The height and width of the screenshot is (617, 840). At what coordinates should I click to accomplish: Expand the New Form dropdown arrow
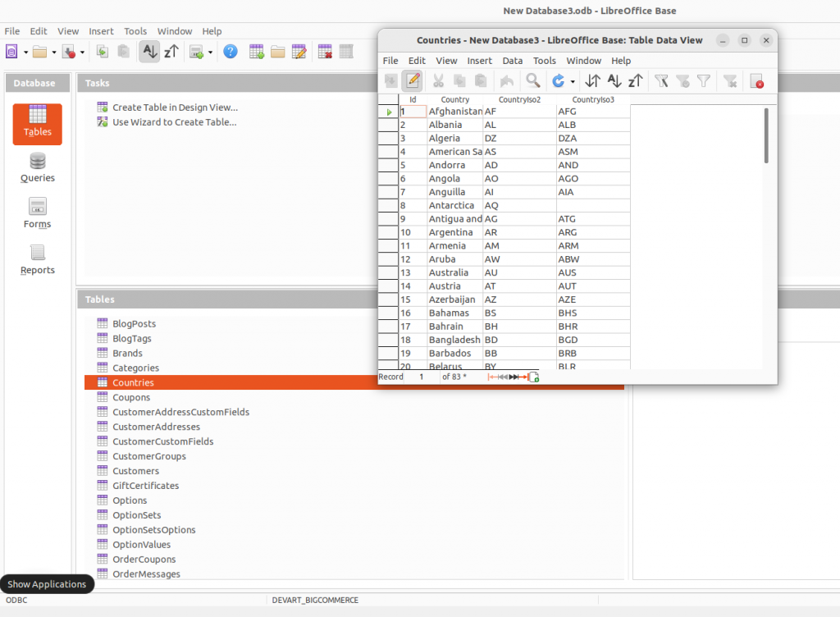tap(211, 53)
